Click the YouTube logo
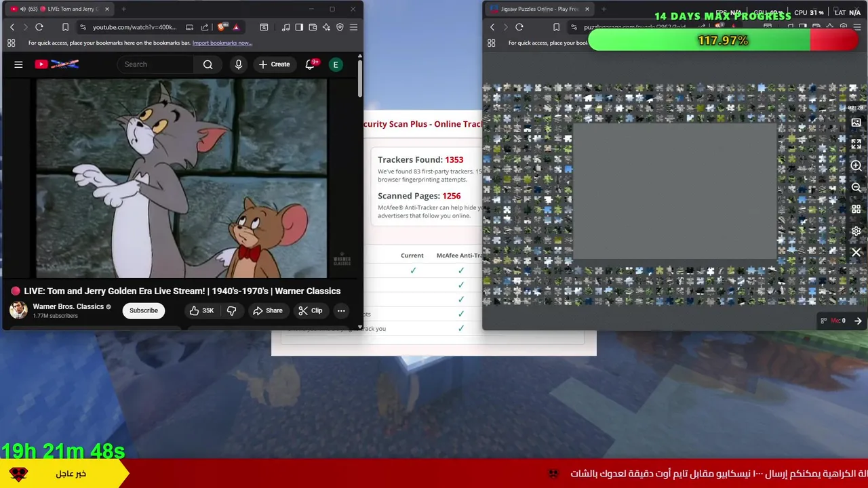Image resolution: width=868 pixels, height=488 pixels. coord(57,64)
